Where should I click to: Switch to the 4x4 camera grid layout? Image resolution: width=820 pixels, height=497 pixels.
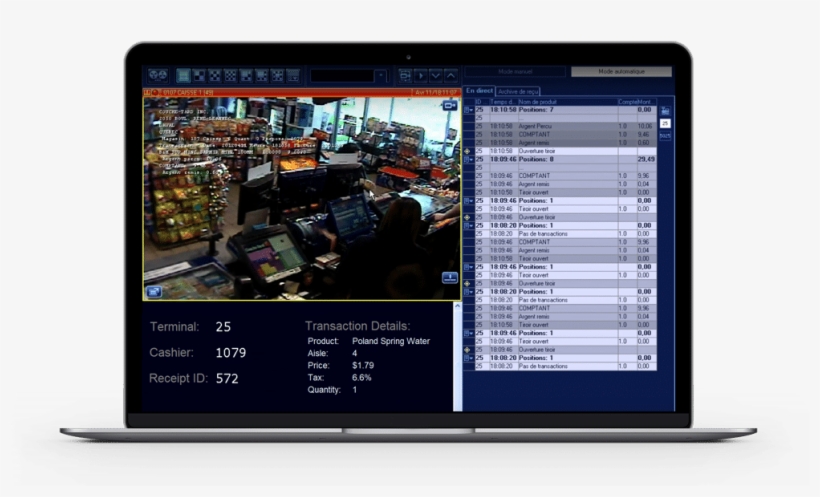pyautogui.click(x=230, y=76)
